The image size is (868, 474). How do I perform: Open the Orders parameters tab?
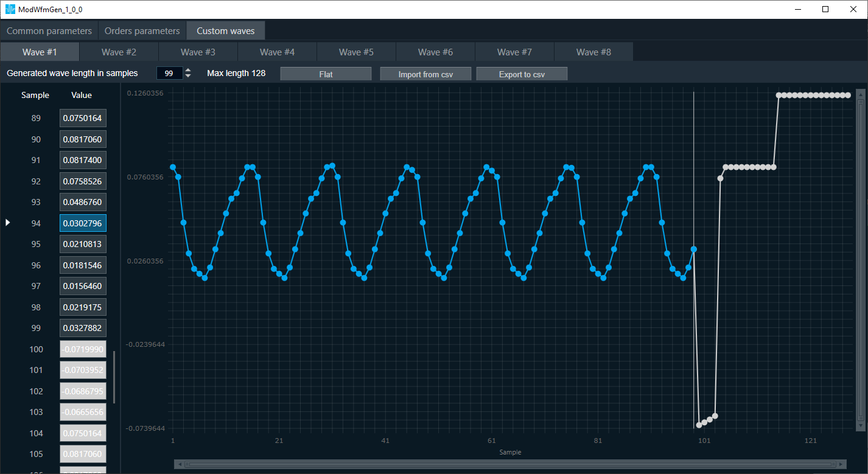pyautogui.click(x=142, y=30)
